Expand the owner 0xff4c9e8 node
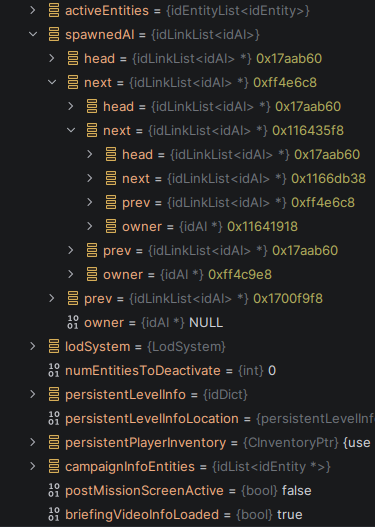The height and width of the screenshot is (527, 375). 71,275
